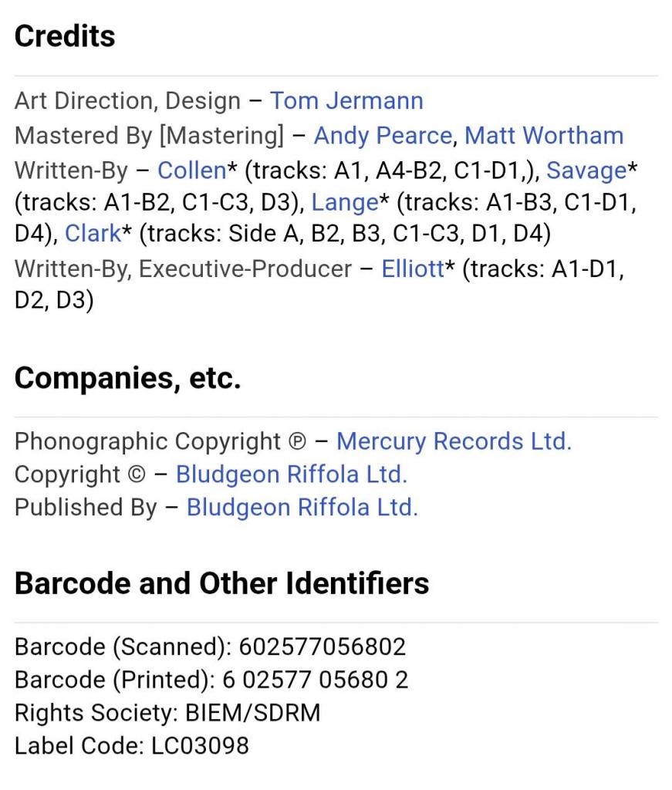Open the Tom Jermann artist link
The image size is (672, 790).
coord(346,101)
